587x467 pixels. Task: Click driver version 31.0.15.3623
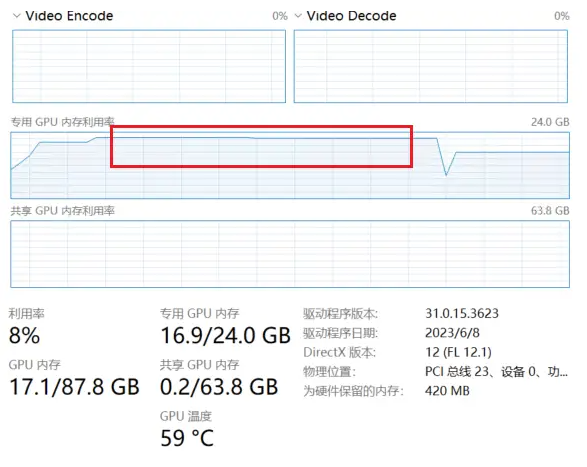click(462, 313)
